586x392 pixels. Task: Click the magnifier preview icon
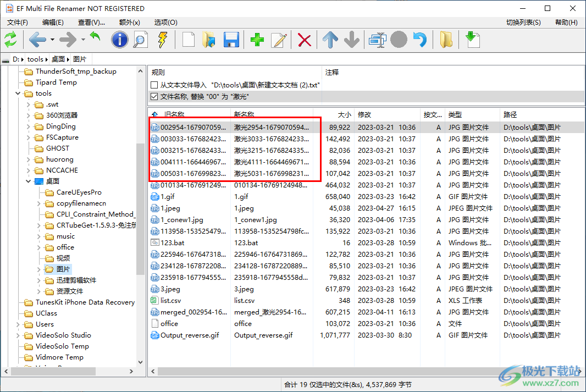pyautogui.click(x=141, y=40)
